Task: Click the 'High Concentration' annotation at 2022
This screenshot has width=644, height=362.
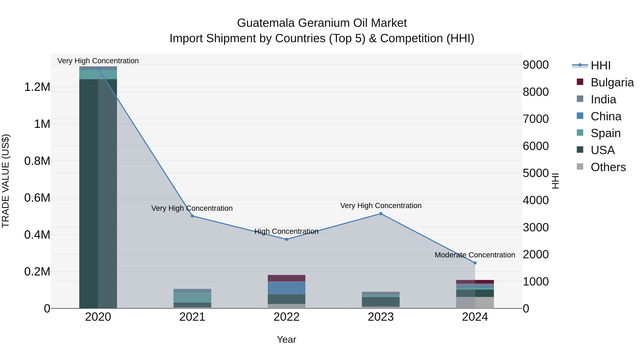Action: tap(287, 231)
